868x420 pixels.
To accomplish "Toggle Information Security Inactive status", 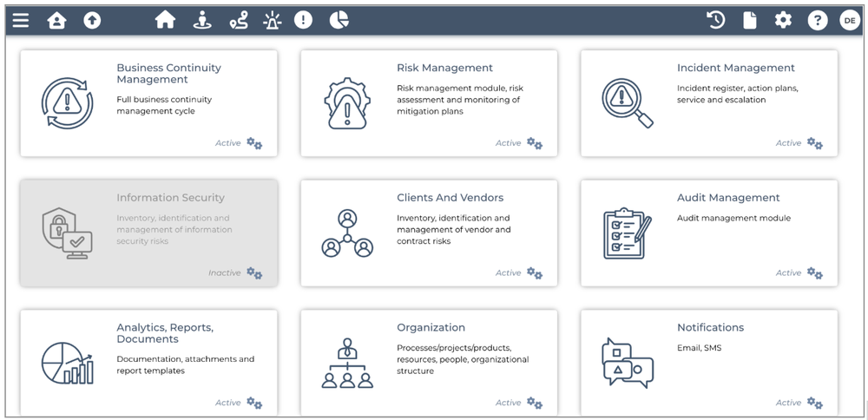I will click(224, 272).
